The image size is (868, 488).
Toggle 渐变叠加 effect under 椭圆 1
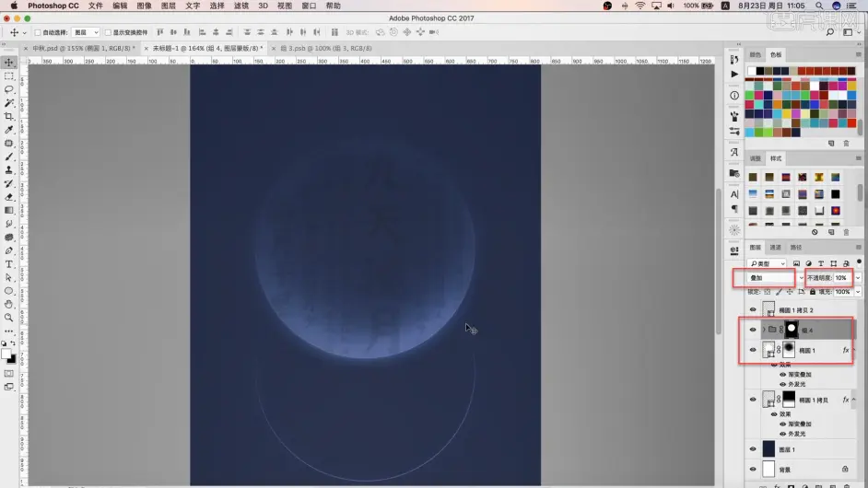782,375
